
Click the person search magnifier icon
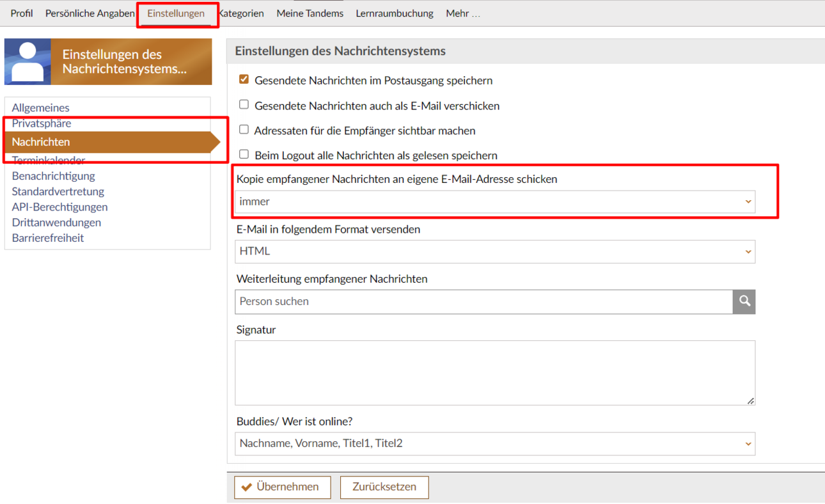(x=744, y=301)
